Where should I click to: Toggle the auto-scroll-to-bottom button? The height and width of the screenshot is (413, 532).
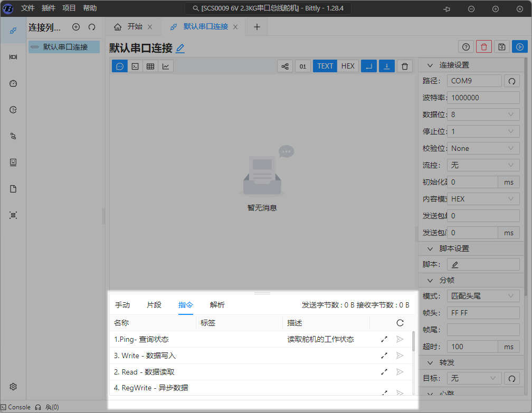tap(387, 66)
